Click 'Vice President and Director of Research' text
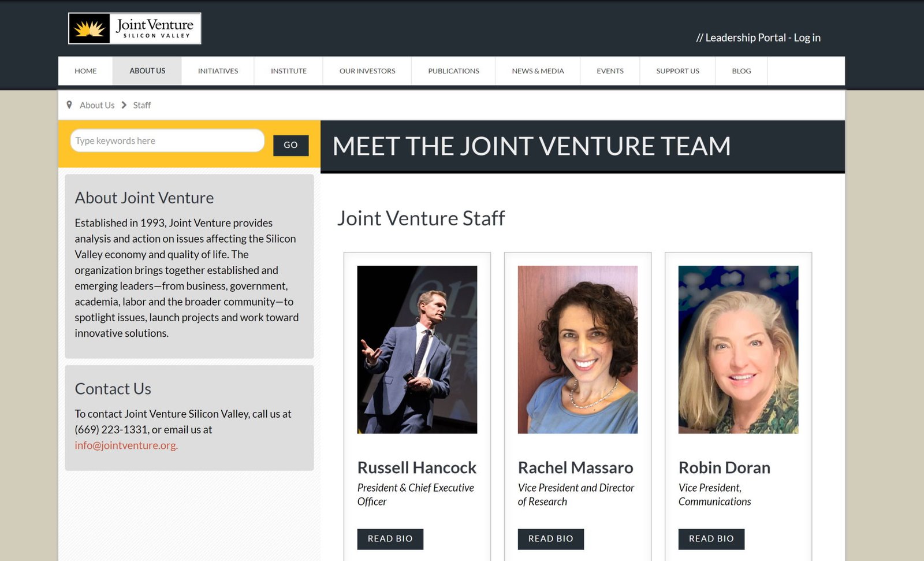This screenshot has width=924, height=561. pos(576,495)
